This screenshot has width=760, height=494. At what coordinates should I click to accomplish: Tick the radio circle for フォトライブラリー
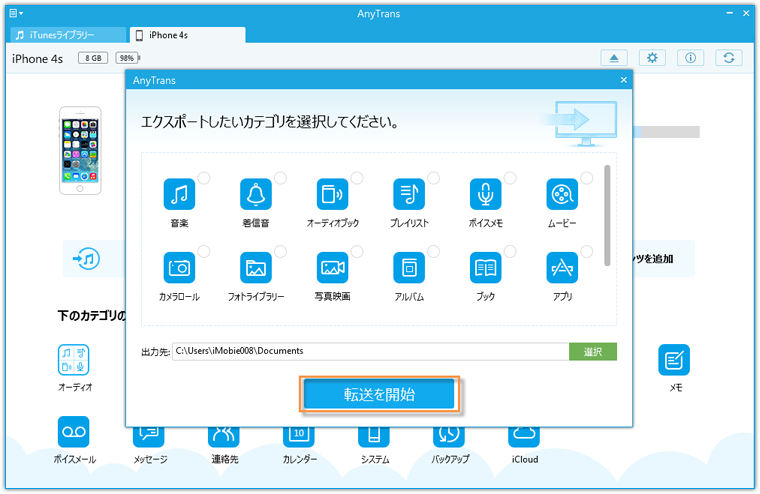tap(281, 251)
